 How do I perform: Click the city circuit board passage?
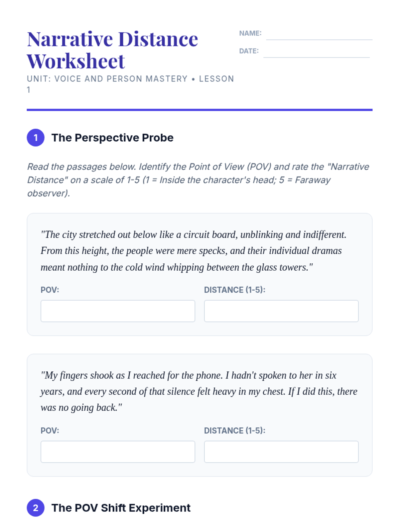[194, 251]
